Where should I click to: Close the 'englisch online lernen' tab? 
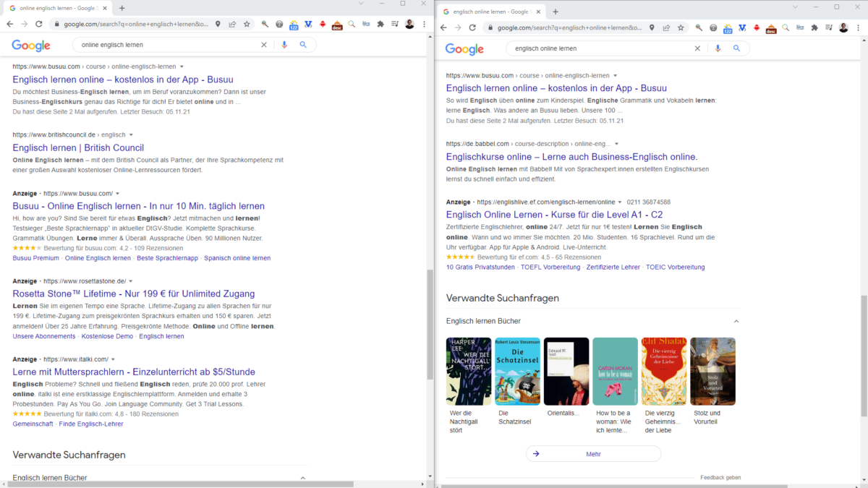tap(540, 12)
